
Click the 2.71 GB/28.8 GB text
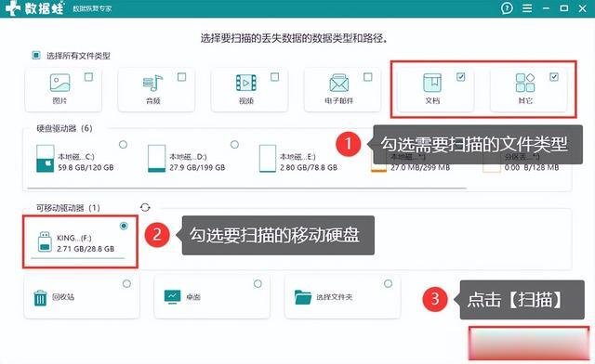pyautogui.click(x=86, y=249)
